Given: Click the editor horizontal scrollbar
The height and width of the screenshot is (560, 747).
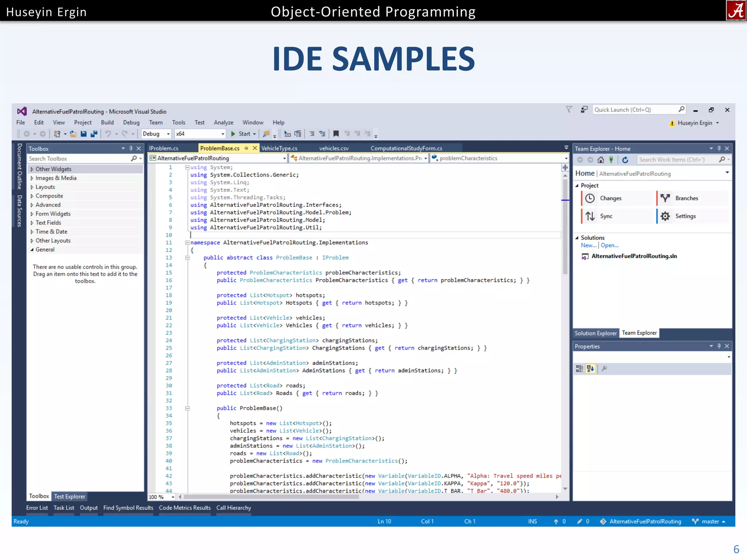Looking at the screenshot, I should pos(271,497).
